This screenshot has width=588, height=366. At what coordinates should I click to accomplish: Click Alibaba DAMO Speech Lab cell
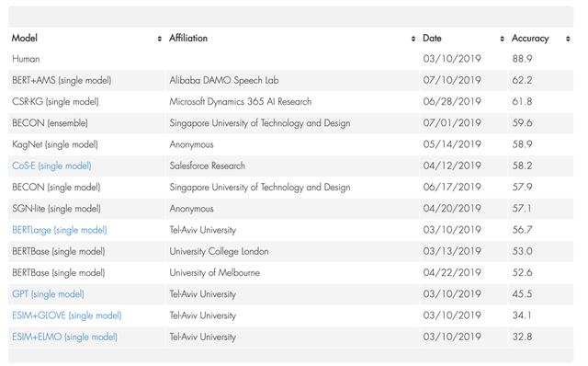pos(224,80)
